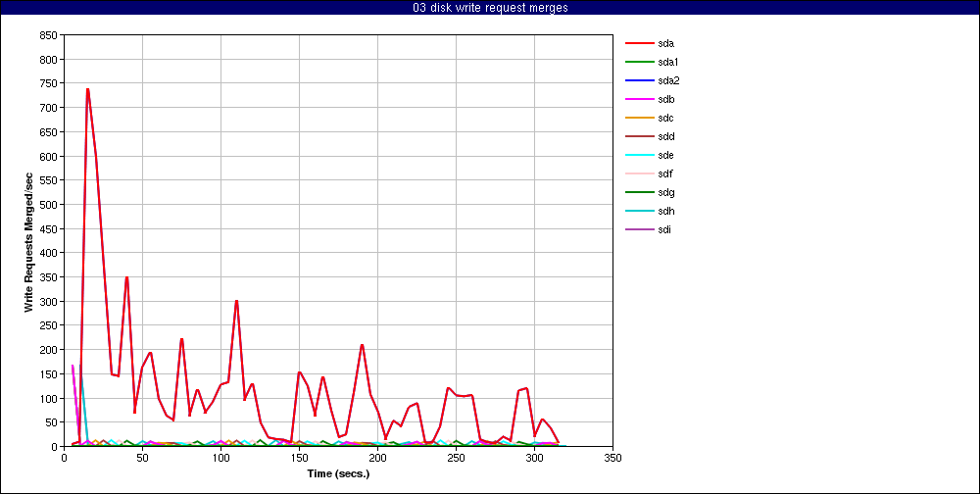Image resolution: width=980 pixels, height=494 pixels.
Task: Select the 'sdb' legend label
Action: (x=665, y=99)
